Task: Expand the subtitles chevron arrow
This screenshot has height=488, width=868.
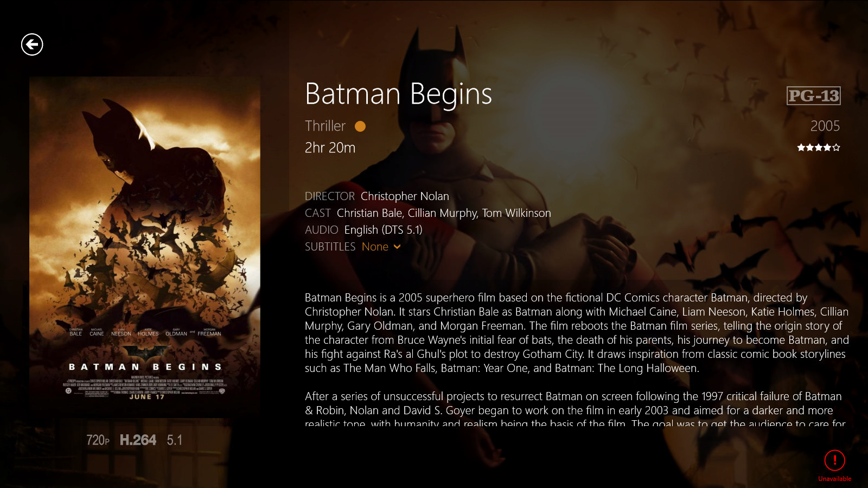Action: [x=397, y=247]
